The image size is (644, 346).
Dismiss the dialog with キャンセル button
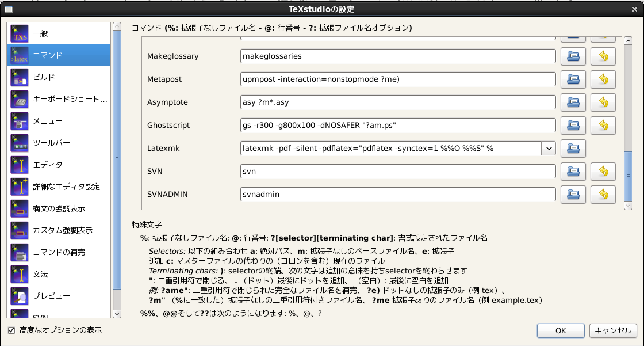tap(613, 331)
